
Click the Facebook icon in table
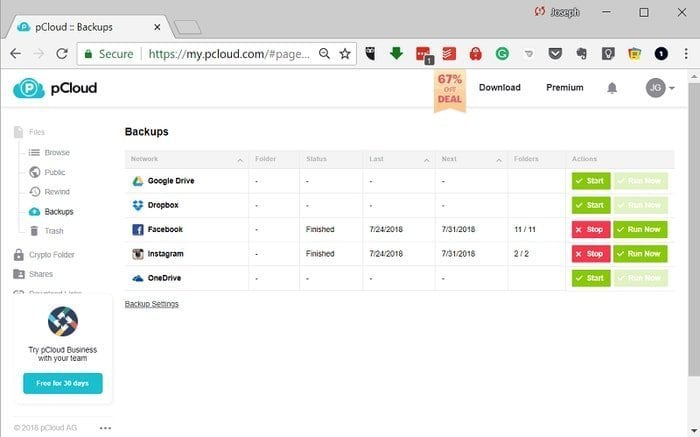(x=138, y=229)
